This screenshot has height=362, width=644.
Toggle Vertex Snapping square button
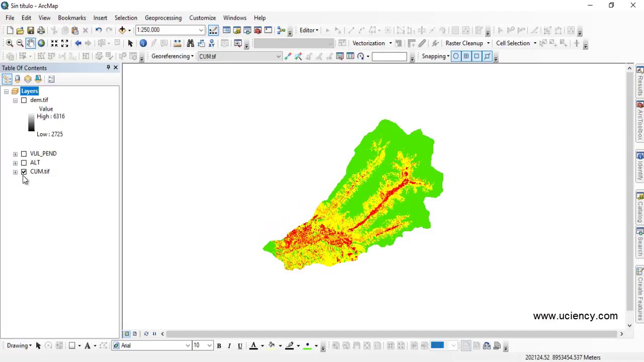point(476,56)
